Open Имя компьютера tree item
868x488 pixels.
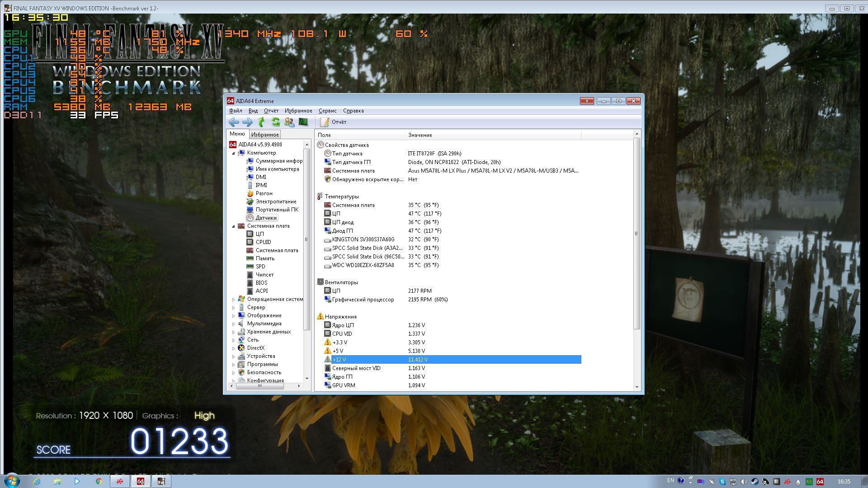[277, 169]
